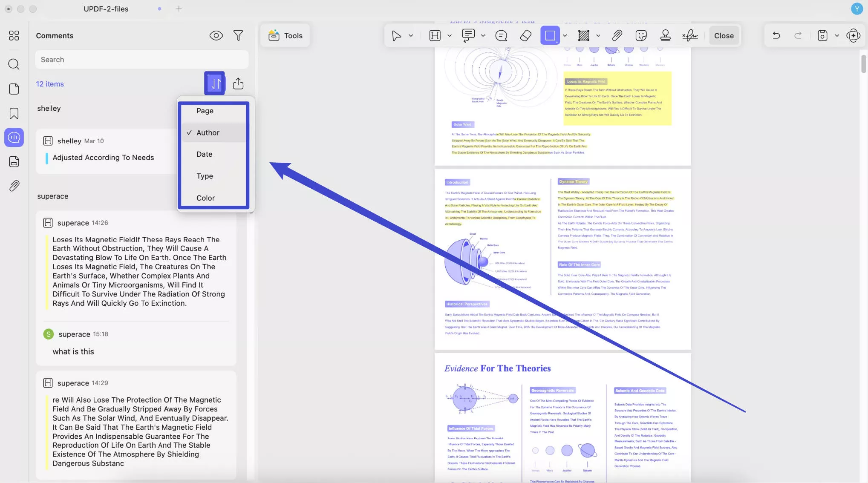The height and width of the screenshot is (483, 868).
Task: Open the attachments paperclip sidebar icon
Action: [14, 186]
